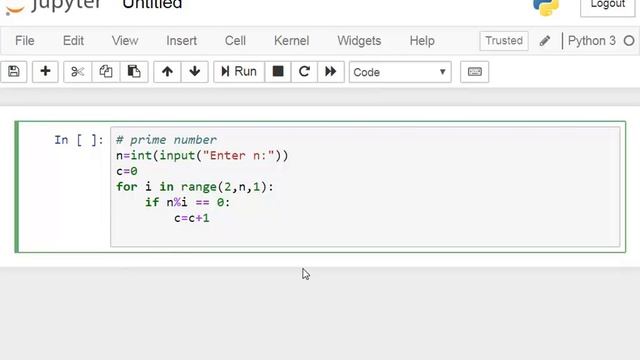Open the command palette keyboard icon
The width and height of the screenshot is (640, 360).
(474, 72)
